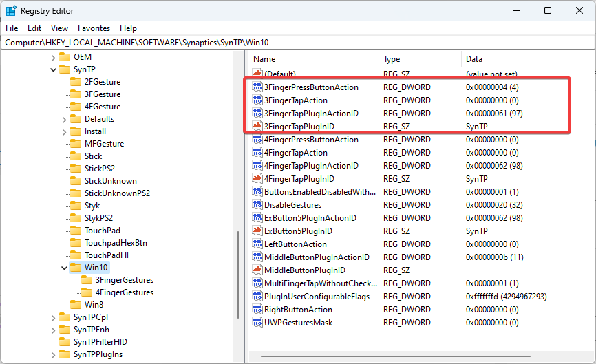596x364 pixels.
Task: Select the 3FingerGestures folder icon
Action: (x=87, y=280)
